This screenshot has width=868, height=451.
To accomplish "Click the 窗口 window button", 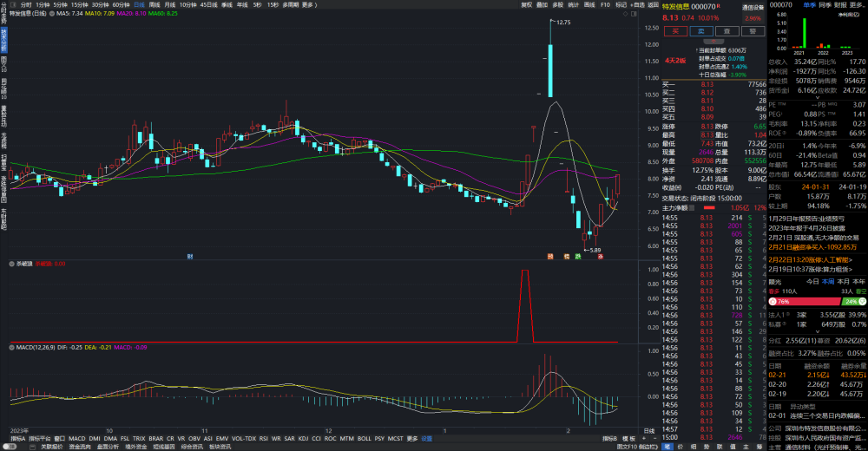I will coord(59,438).
